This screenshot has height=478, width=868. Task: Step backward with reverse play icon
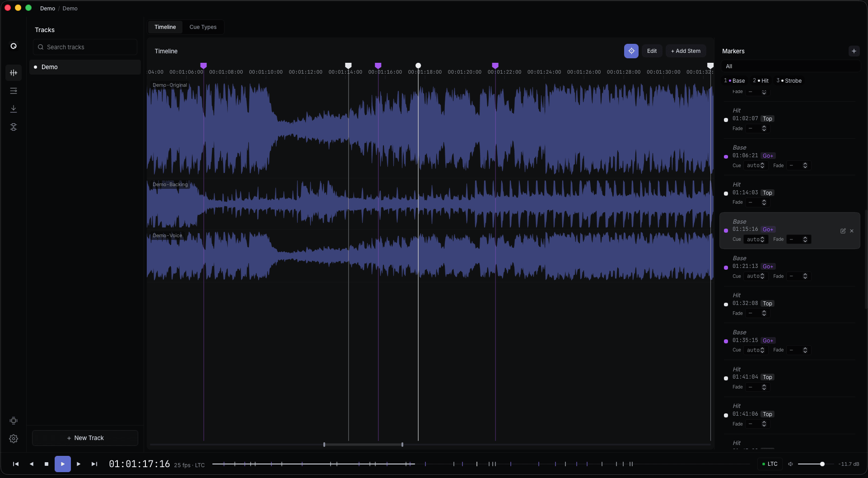[x=31, y=464]
